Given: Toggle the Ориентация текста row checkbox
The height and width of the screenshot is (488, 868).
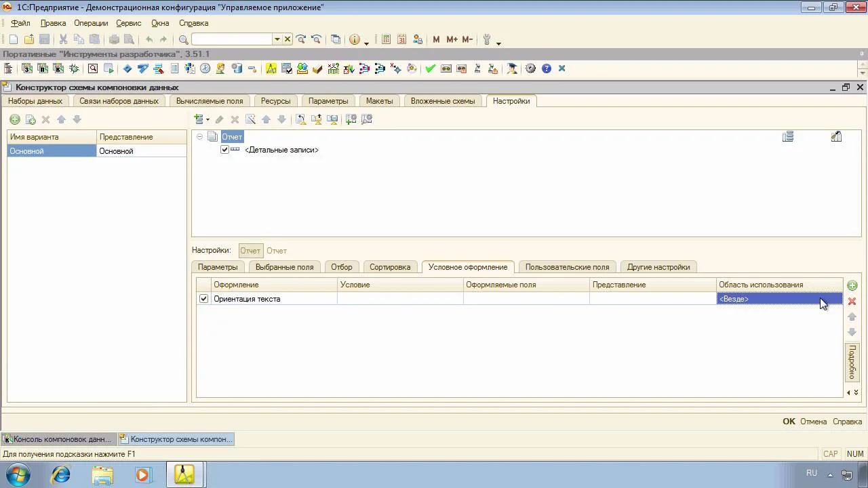Looking at the screenshot, I should point(203,299).
